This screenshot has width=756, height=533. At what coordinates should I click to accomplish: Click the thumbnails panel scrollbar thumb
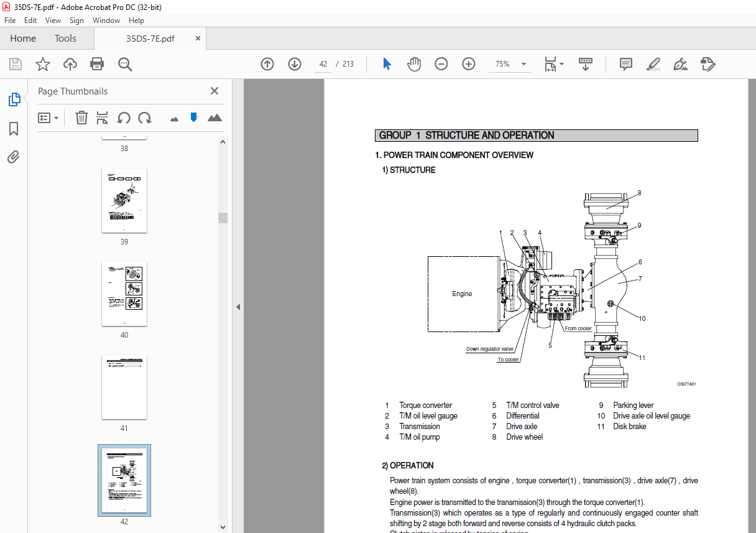pyautogui.click(x=223, y=218)
